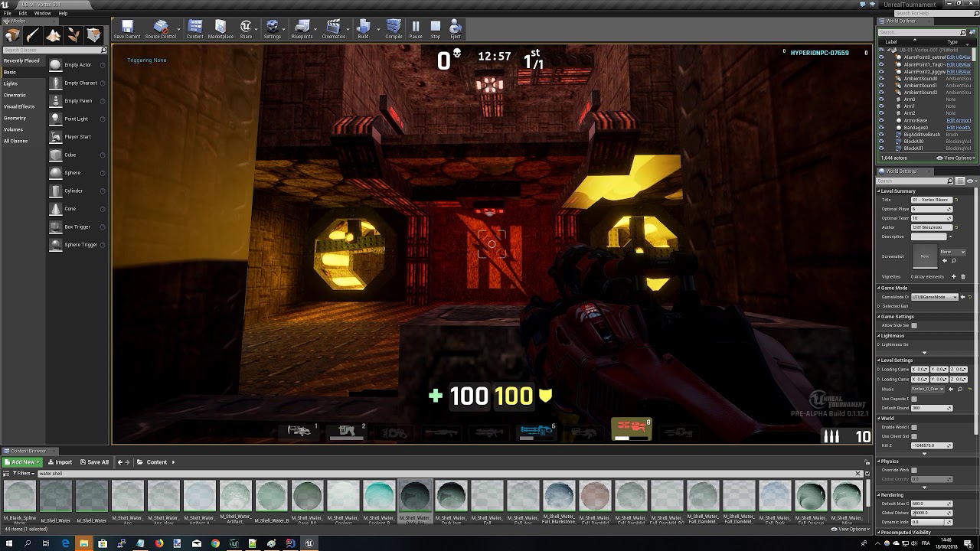The width and height of the screenshot is (980, 551).
Task: Select the Cube primitive
Action: (77, 155)
